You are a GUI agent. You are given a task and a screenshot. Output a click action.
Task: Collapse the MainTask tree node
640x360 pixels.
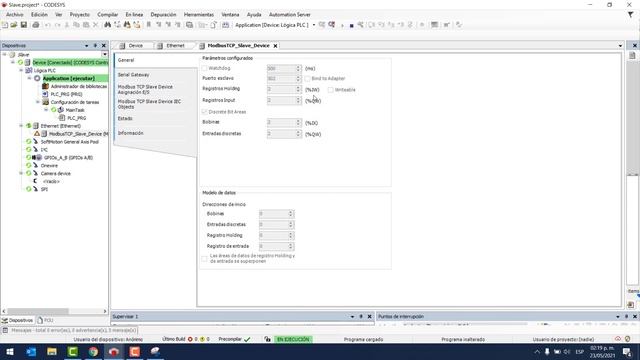[x=46, y=110]
